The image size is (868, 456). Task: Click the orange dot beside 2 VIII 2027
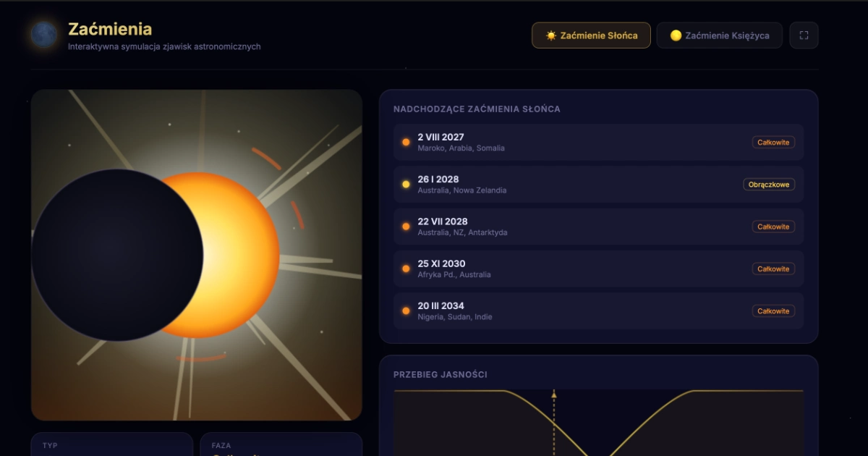click(406, 143)
